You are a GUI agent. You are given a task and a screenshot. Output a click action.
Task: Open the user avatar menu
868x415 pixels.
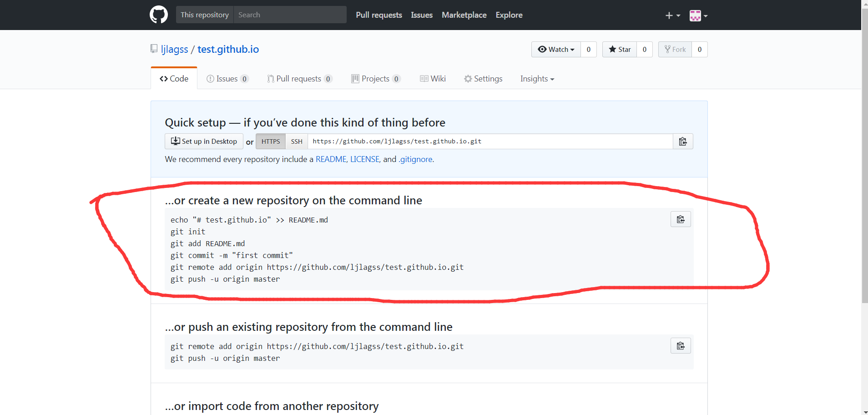(698, 15)
